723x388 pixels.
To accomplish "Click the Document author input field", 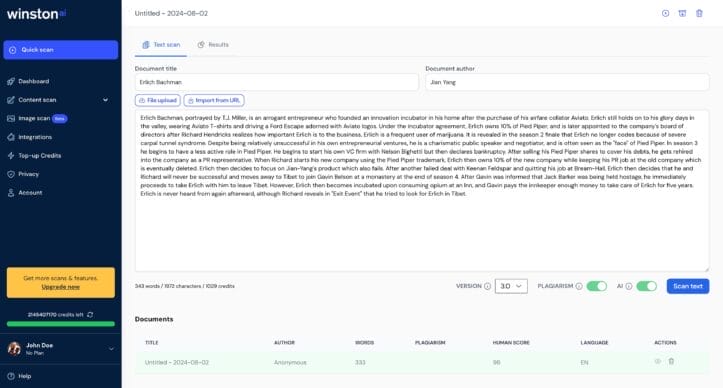I will (567, 82).
